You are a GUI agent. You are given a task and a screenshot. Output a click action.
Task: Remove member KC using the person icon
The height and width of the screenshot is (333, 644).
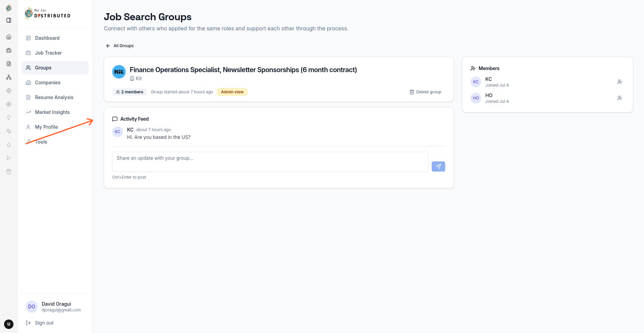(620, 82)
